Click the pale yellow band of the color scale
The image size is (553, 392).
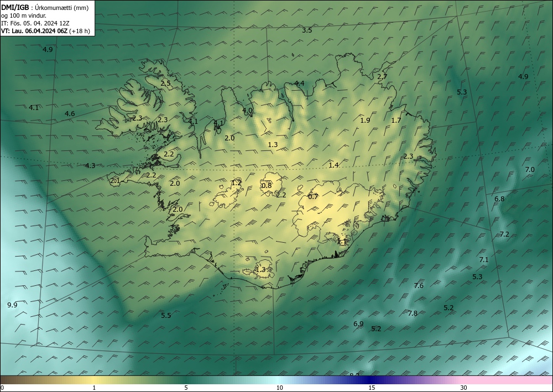[93, 380]
